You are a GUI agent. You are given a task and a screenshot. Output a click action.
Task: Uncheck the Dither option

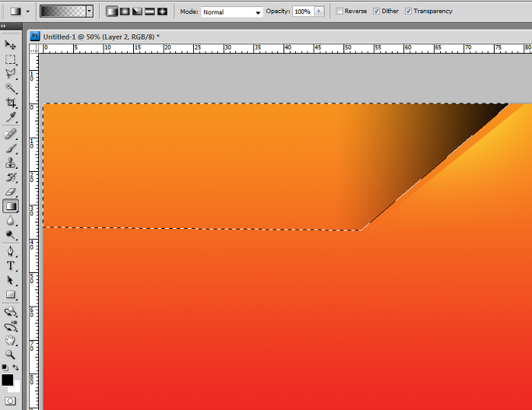click(x=377, y=11)
